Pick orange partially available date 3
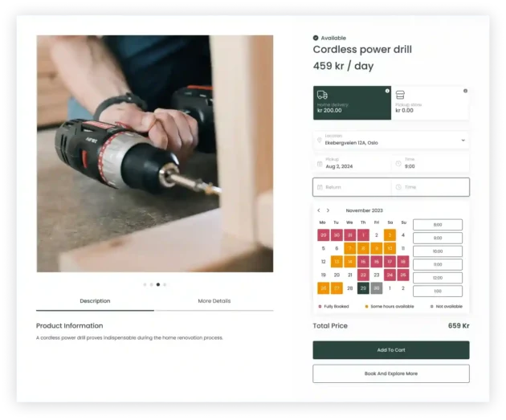The width and height of the screenshot is (506, 420). [390, 235]
